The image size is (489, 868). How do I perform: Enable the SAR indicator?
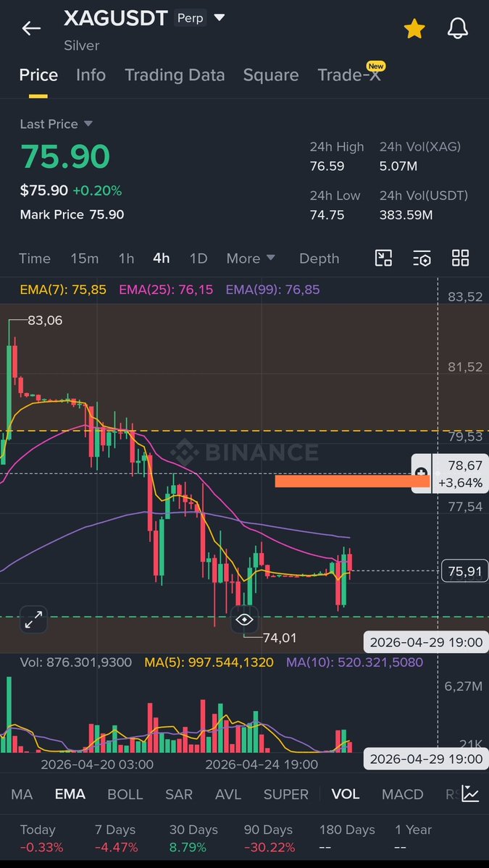pos(179,794)
